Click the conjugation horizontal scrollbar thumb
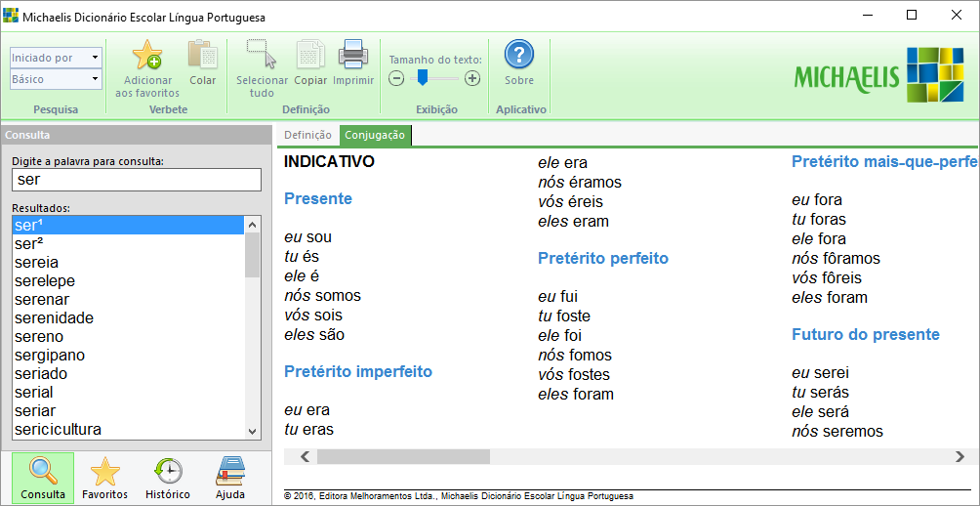The width and height of the screenshot is (980, 506). pyautogui.click(x=403, y=456)
